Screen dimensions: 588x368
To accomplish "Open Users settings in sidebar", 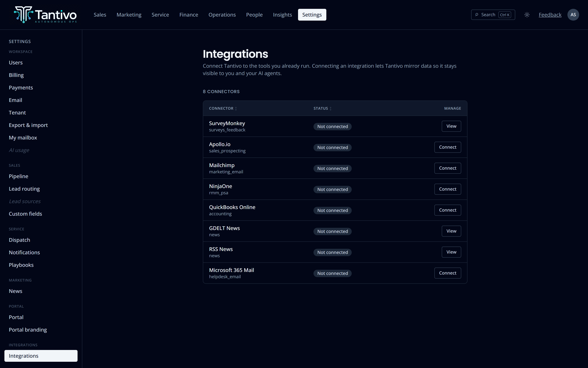I will (x=41, y=63).
